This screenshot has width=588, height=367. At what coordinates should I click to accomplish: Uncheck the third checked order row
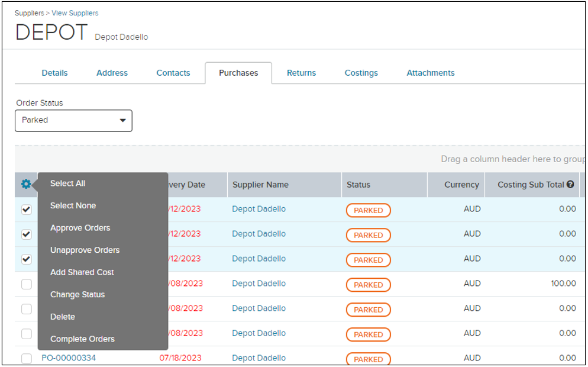(x=26, y=259)
